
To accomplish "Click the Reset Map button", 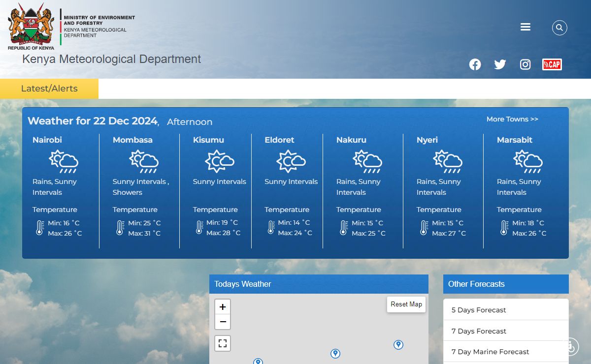I will click(x=406, y=304).
